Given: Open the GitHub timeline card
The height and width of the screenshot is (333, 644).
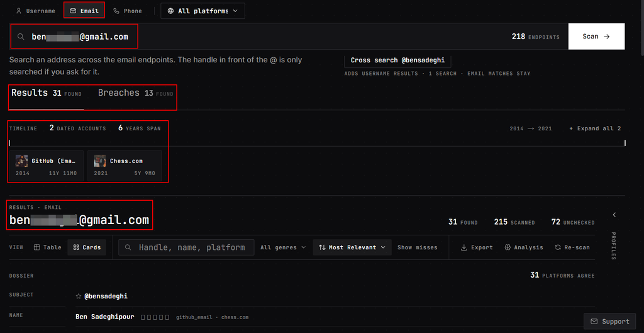Looking at the screenshot, I should (47, 166).
